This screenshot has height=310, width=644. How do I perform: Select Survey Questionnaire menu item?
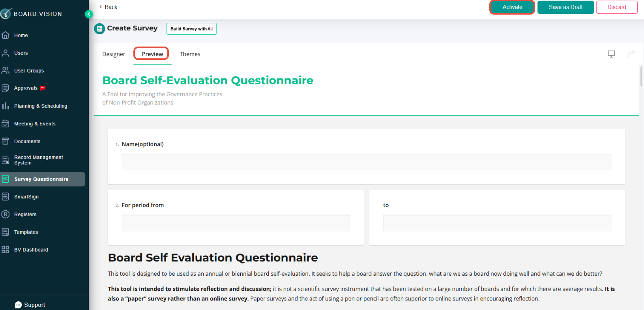(43, 179)
